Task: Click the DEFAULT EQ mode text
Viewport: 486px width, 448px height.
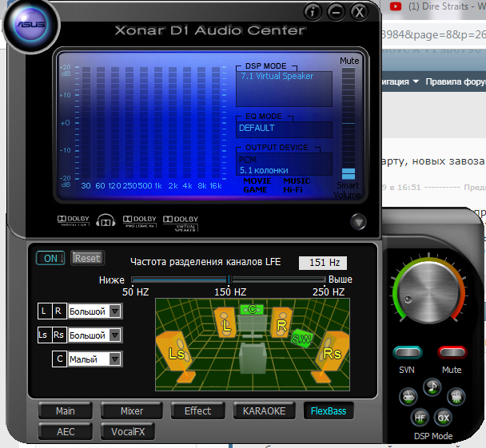Action: pyautogui.click(x=257, y=128)
